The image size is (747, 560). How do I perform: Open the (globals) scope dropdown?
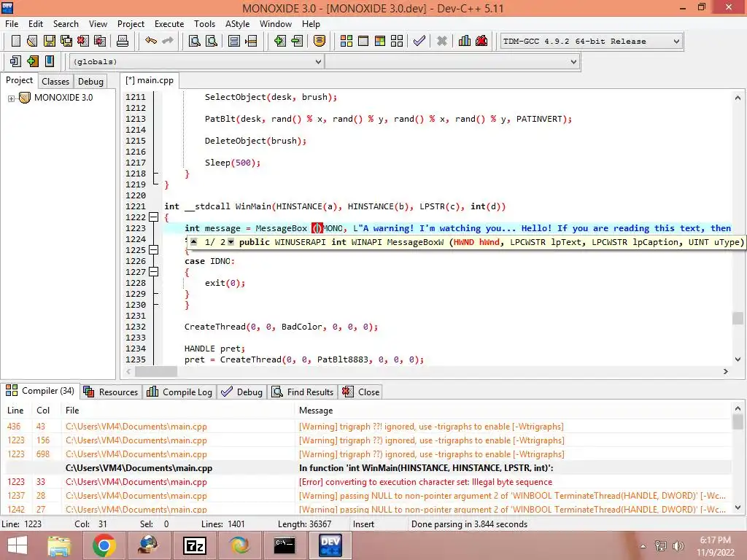tap(197, 61)
